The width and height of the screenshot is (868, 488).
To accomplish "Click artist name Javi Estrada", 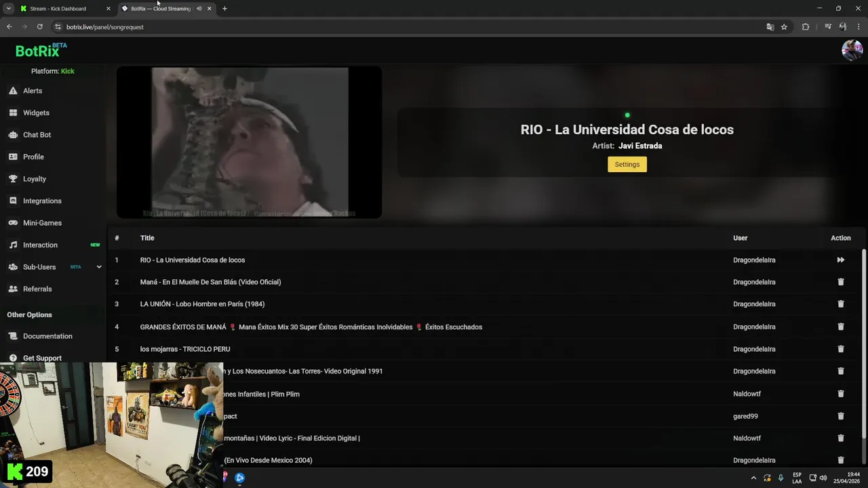I will pyautogui.click(x=640, y=146).
